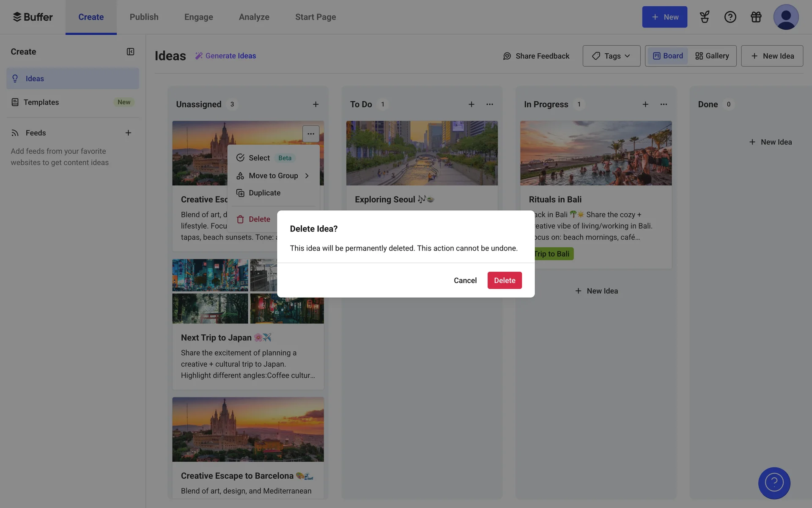Open the Exploring Seoul card thumbnail
The image size is (812, 508).
(422, 153)
